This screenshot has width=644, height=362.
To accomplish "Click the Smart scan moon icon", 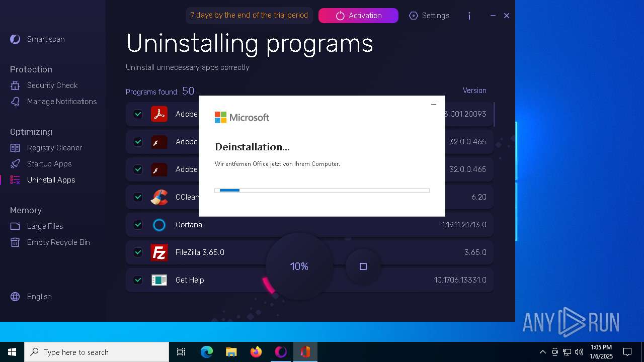I will pyautogui.click(x=15, y=39).
